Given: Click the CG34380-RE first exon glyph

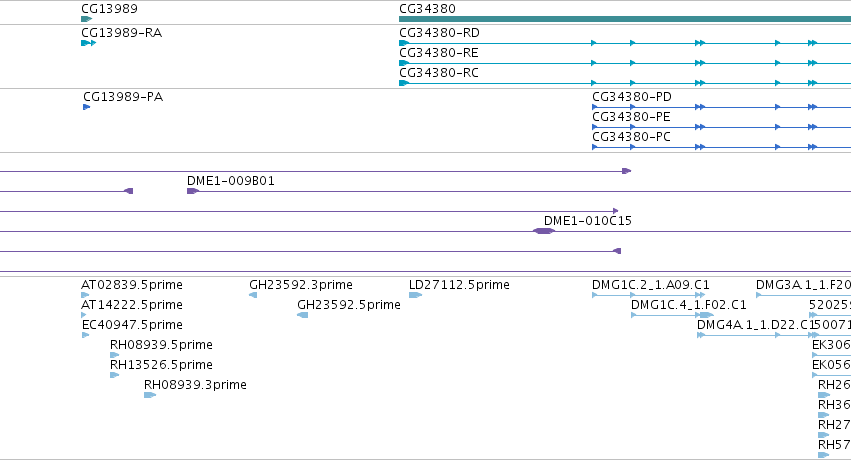Looking at the screenshot, I should (x=404, y=63).
